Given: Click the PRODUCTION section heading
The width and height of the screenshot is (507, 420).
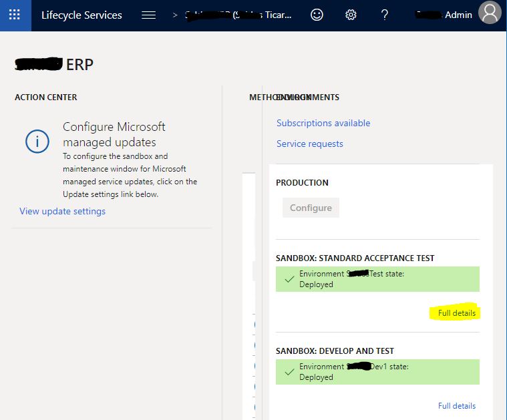Looking at the screenshot, I should pyautogui.click(x=302, y=183).
